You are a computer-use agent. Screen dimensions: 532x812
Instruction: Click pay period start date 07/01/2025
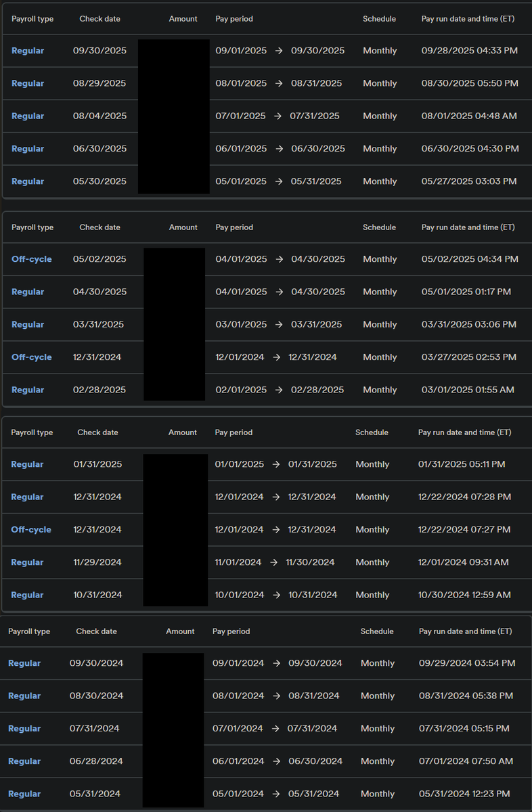(x=240, y=116)
